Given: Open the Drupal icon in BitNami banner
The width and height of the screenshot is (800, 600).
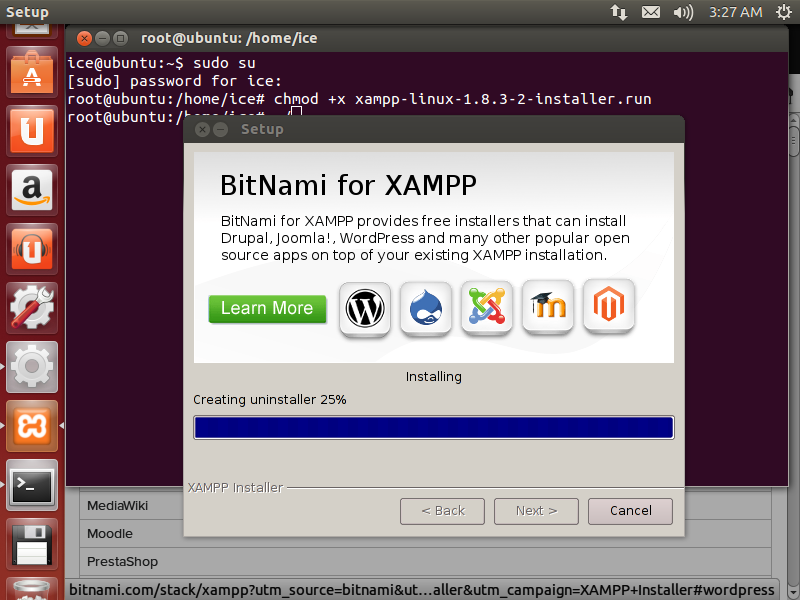Looking at the screenshot, I should click(426, 309).
